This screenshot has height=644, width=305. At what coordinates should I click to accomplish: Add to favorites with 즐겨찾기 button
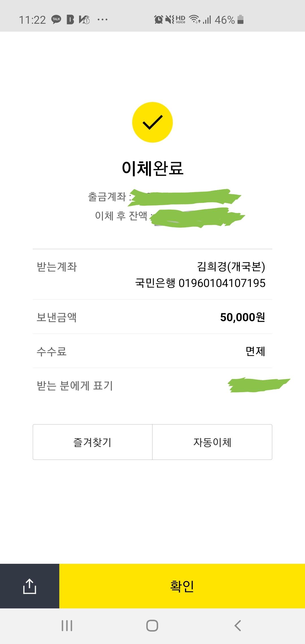(93, 442)
